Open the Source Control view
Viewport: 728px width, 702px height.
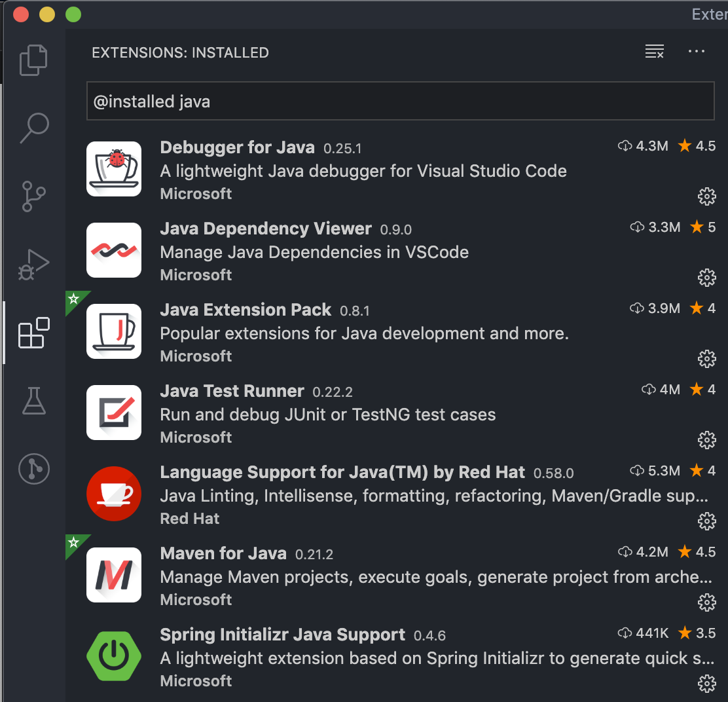pyautogui.click(x=34, y=196)
